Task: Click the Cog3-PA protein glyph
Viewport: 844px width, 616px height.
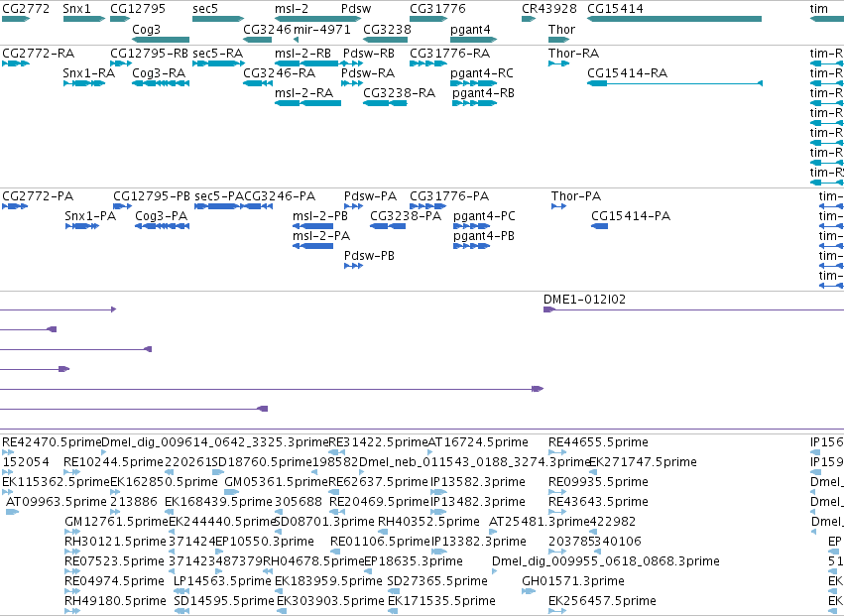Action: [162, 226]
